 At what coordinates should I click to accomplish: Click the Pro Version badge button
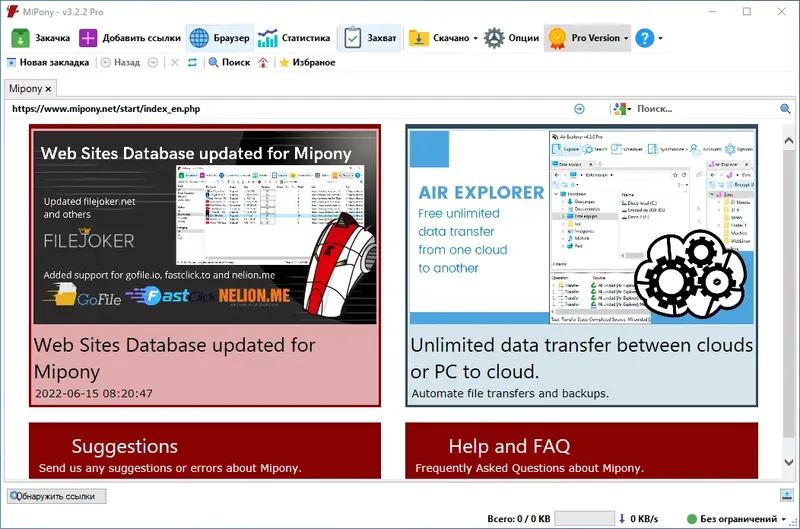coord(584,38)
